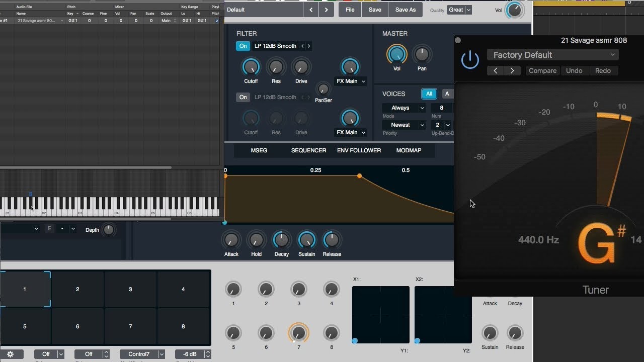Open the Control7 dropdown
The width and height of the screenshot is (644, 362).
point(142,354)
